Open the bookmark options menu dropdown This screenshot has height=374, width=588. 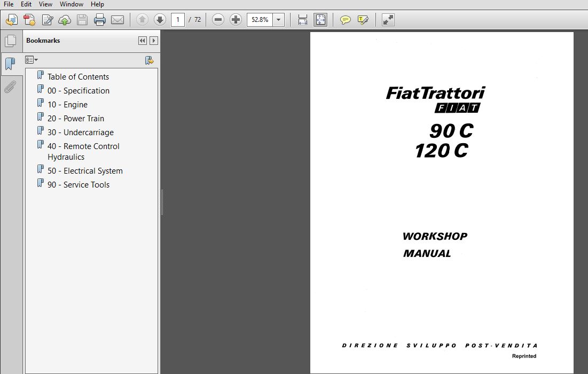coord(32,60)
